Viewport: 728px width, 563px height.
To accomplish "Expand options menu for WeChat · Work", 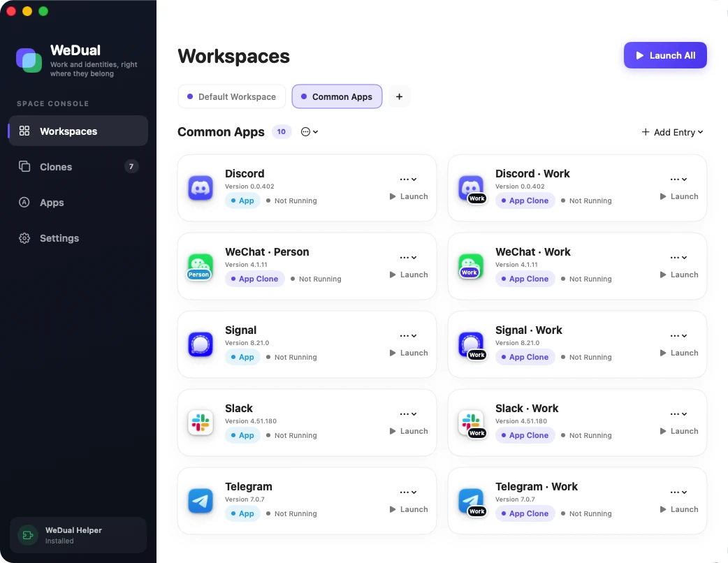I will point(678,258).
